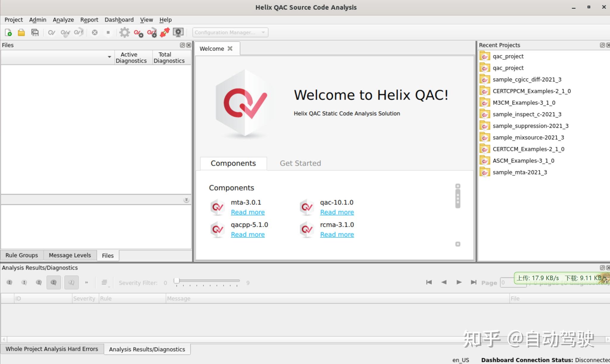610x364 pixels.
Task: Read more about qacpp-5.1.0
Action: click(x=248, y=234)
